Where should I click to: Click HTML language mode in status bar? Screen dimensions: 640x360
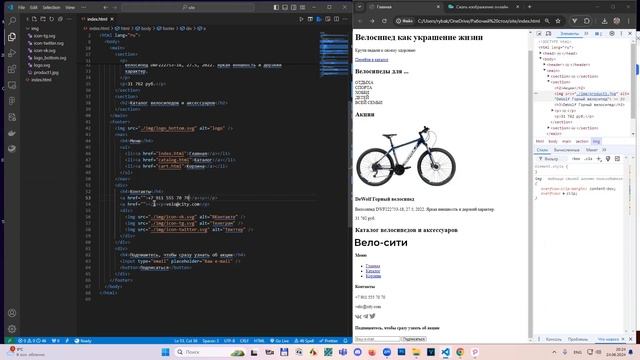259,340
